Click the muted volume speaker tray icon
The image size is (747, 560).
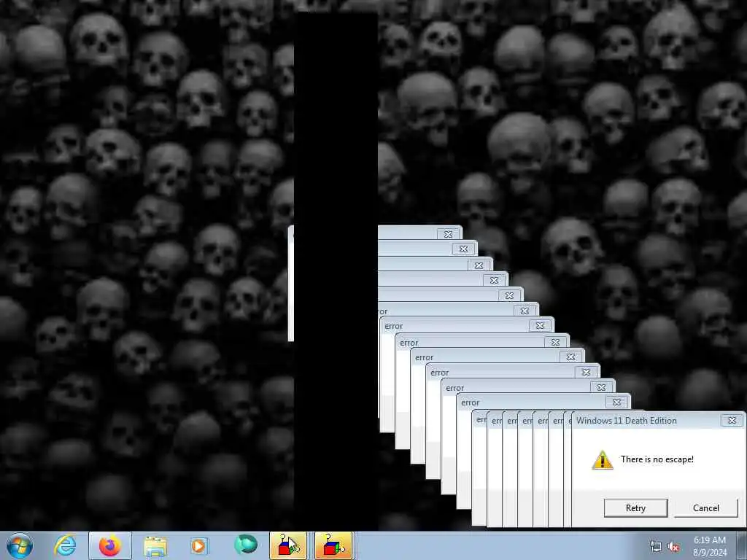coord(673,547)
